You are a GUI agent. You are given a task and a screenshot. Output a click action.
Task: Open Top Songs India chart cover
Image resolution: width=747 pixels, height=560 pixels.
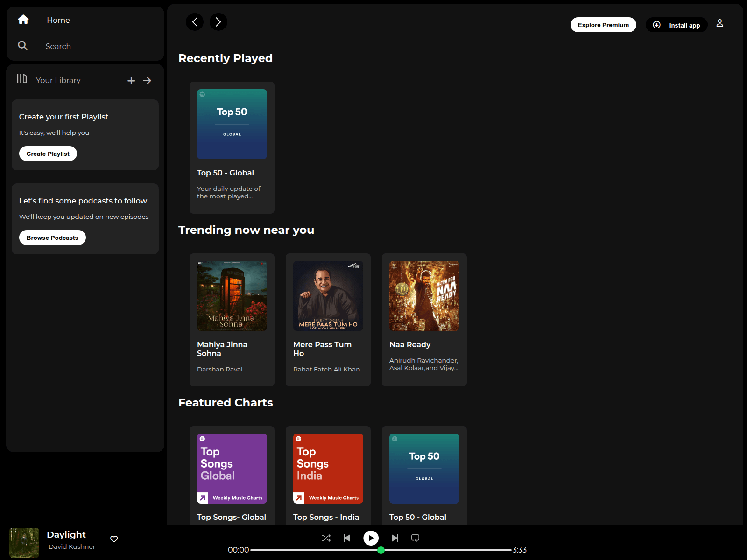click(x=328, y=469)
